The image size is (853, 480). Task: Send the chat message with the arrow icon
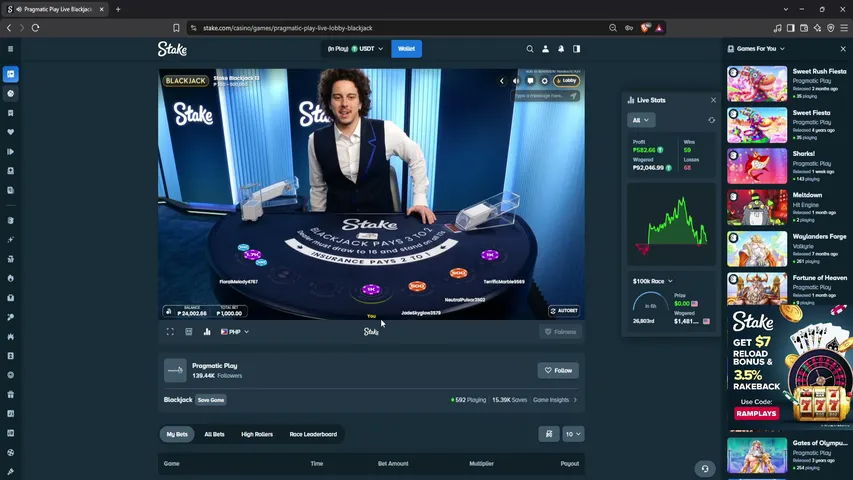(573, 96)
